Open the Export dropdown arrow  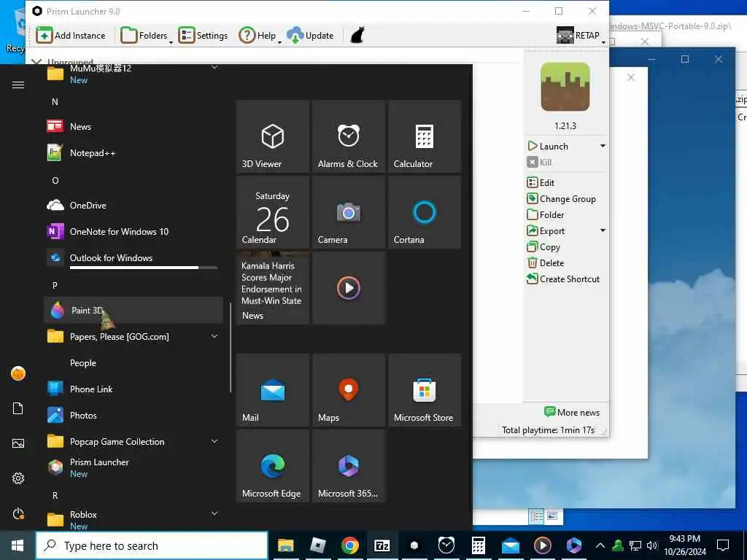point(603,230)
